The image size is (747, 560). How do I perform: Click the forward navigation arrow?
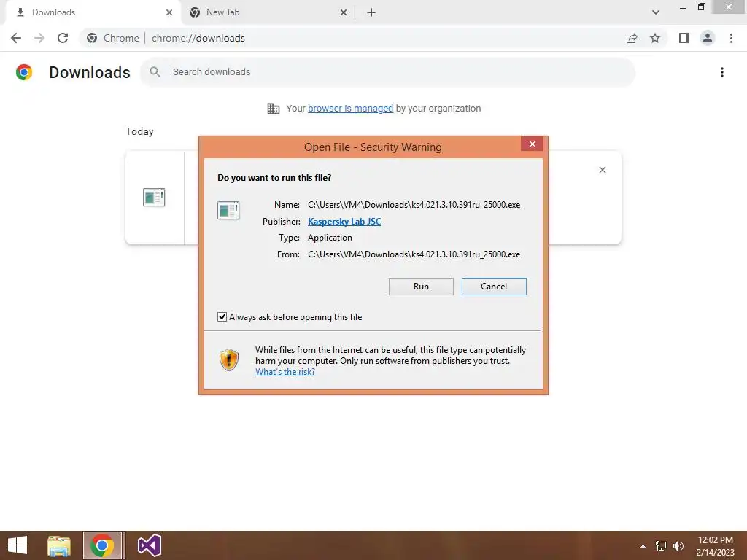coord(39,38)
